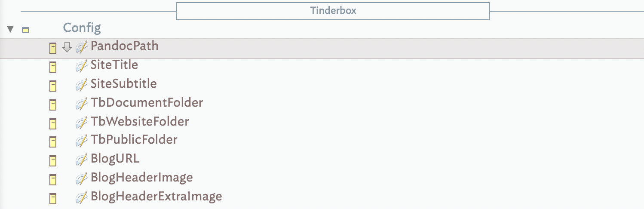Viewport: 644px width, 209px height.
Task: Click the pencil badge next to SiteTitle
Action: tap(81, 66)
